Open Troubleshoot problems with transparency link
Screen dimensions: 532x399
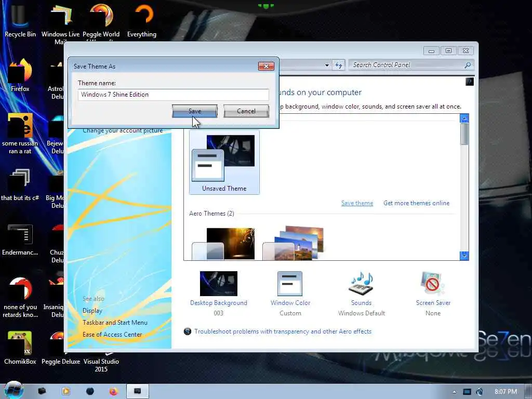coord(283,331)
